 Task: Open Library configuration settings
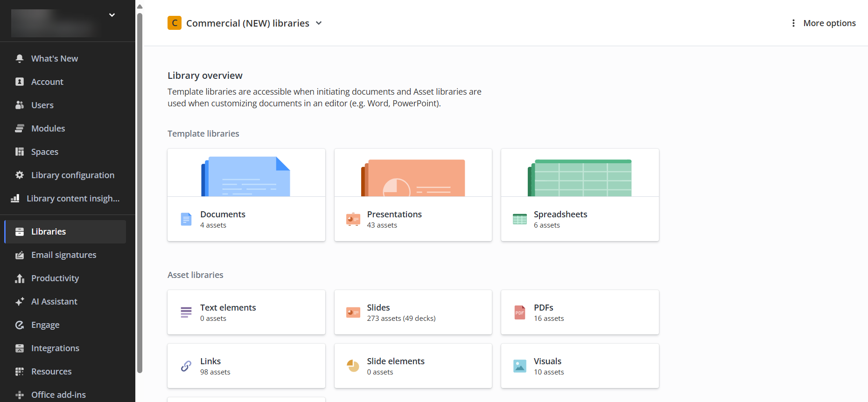pos(65,175)
